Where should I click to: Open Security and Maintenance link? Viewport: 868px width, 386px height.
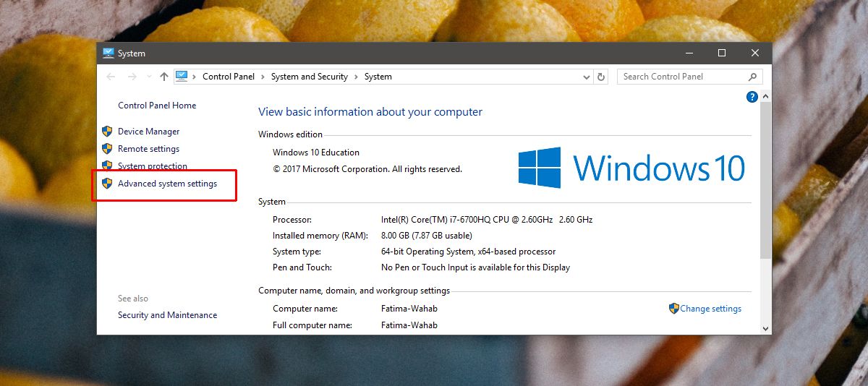[x=167, y=315]
